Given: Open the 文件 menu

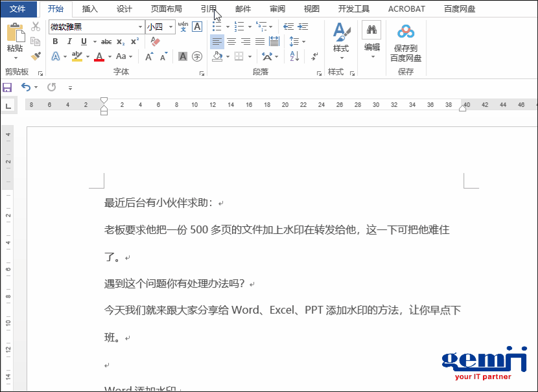Looking at the screenshot, I should coord(18,8).
